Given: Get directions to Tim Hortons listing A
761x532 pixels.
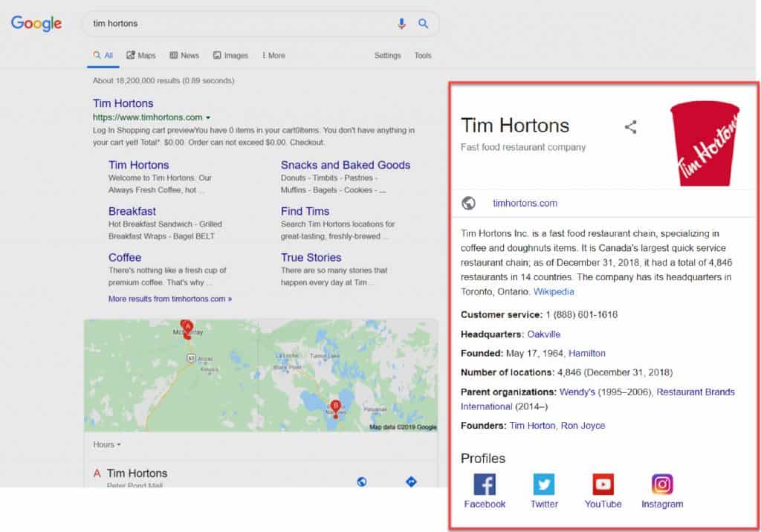Looking at the screenshot, I should point(411,481).
